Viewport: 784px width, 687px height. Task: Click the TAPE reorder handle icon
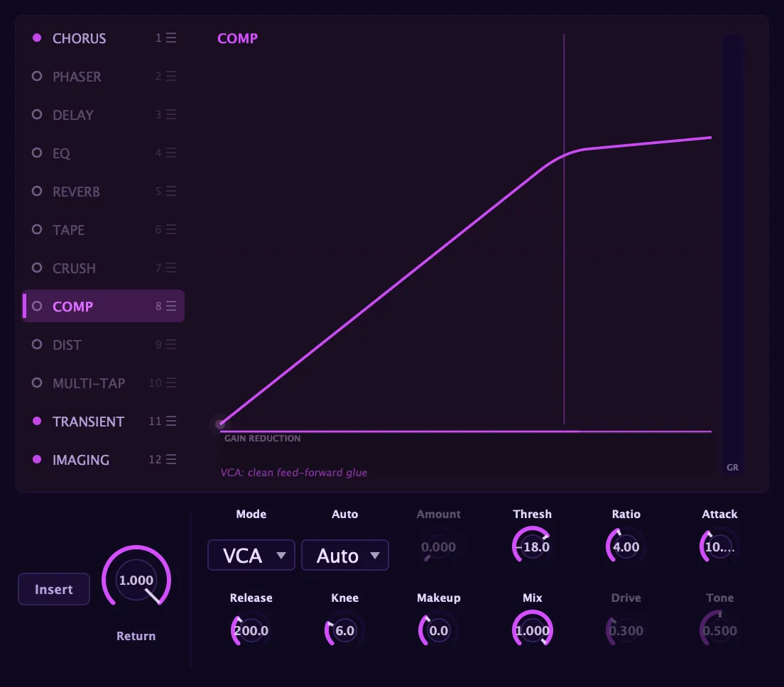pyautogui.click(x=171, y=229)
